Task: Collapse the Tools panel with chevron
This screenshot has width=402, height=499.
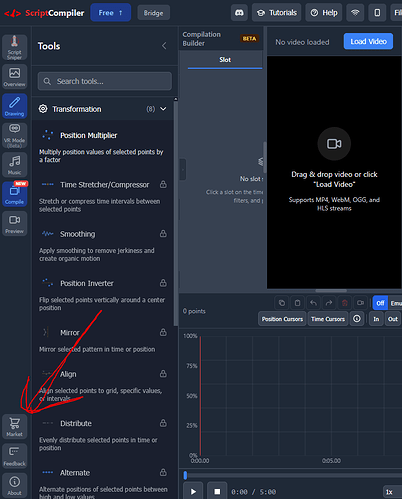Action: (x=164, y=46)
